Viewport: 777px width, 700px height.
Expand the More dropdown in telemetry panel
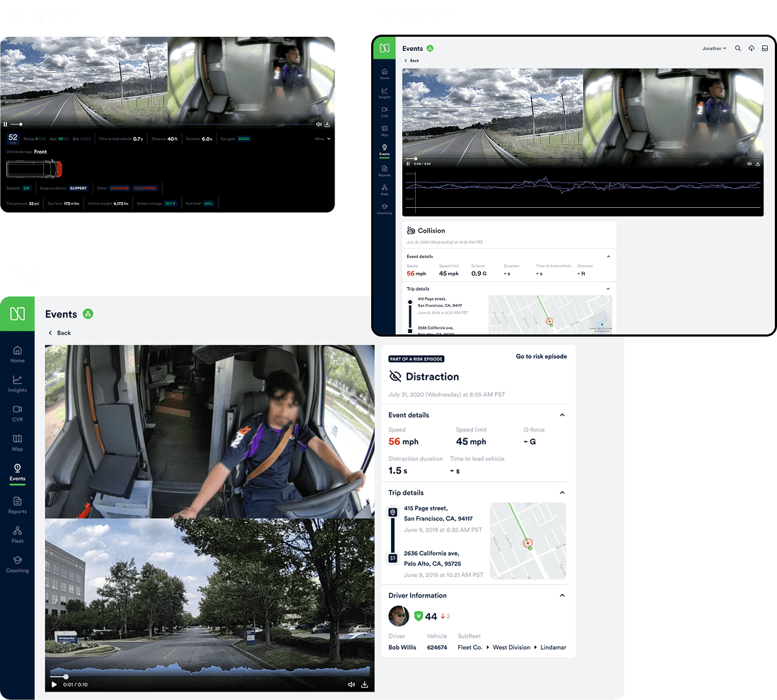[x=322, y=139]
